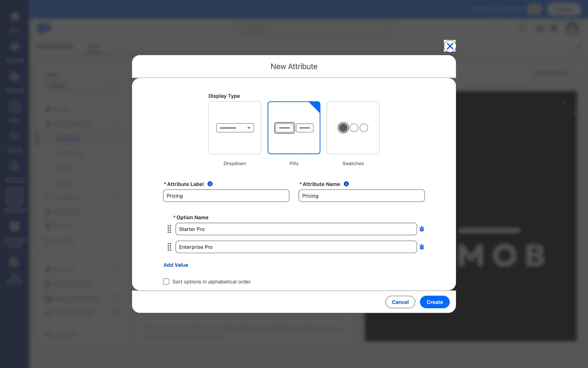Screen dimensions: 588x368
Task: Grab Starter Pro drag handle
Action: click(169, 229)
